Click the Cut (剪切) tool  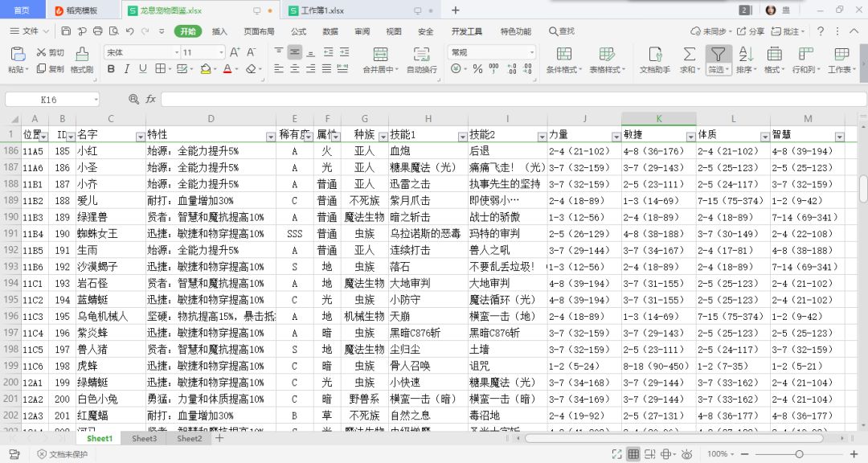pos(51,52)
